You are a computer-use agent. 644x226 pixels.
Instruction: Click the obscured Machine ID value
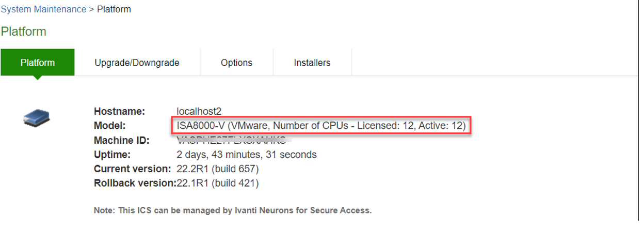231,140
